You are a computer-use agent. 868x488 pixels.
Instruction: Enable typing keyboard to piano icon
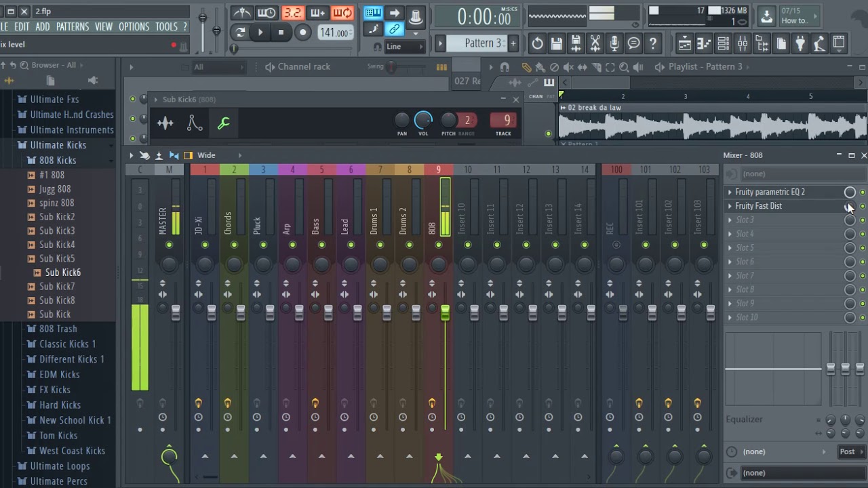click(373, 14)
